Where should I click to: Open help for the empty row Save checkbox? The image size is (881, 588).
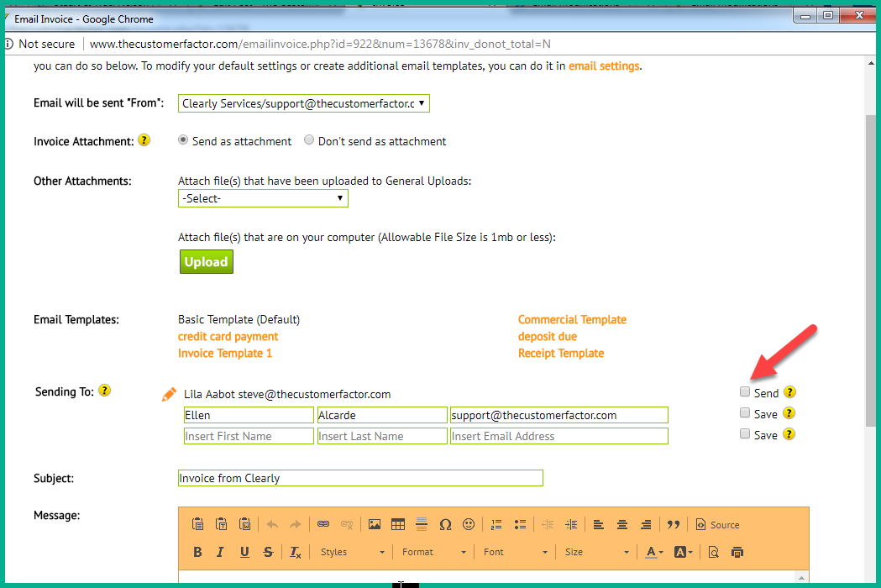789,434
